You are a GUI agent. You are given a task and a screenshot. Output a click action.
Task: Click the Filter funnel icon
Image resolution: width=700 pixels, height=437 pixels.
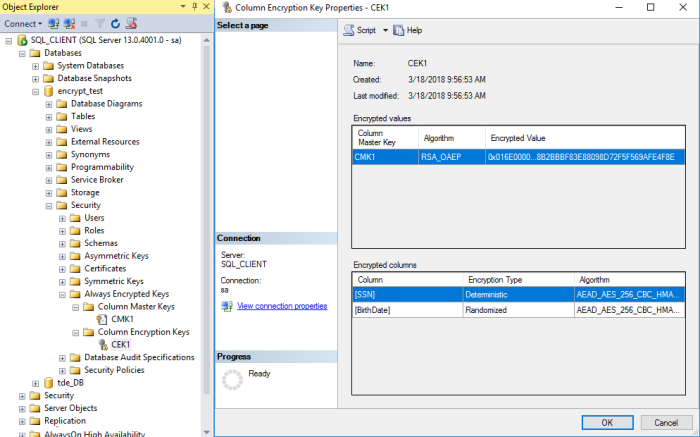point(100,23)
